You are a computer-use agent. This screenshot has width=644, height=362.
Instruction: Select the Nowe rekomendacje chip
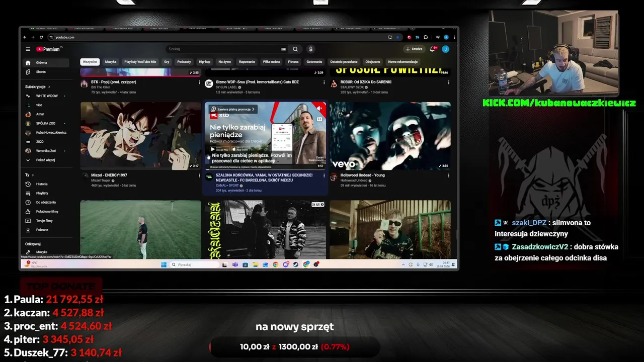click(403, 62)
